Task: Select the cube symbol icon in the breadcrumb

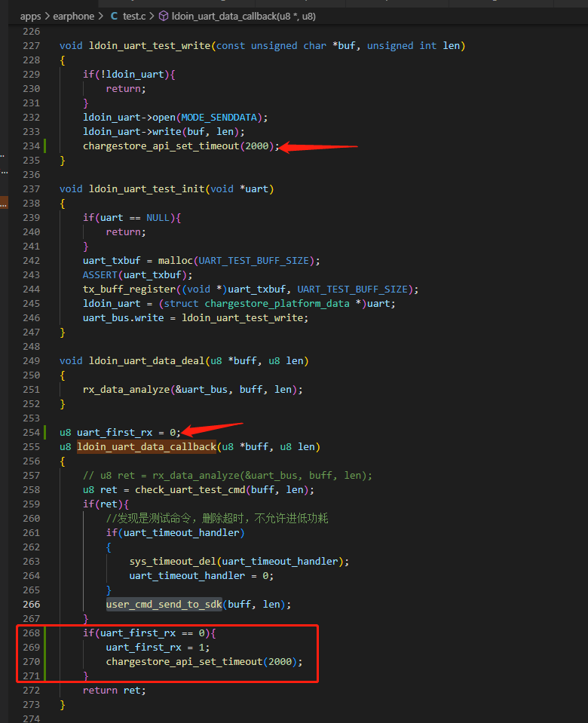Action: point(164,16)
